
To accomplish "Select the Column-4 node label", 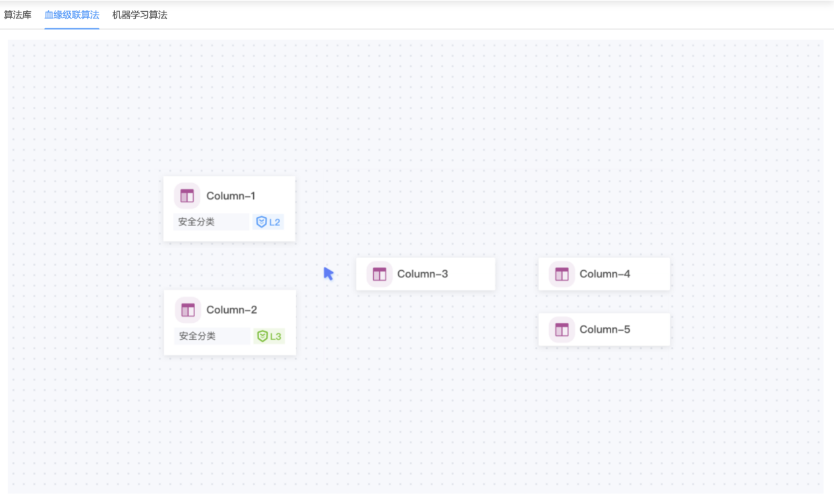I will pyautogui.click(x=605, y=274).
